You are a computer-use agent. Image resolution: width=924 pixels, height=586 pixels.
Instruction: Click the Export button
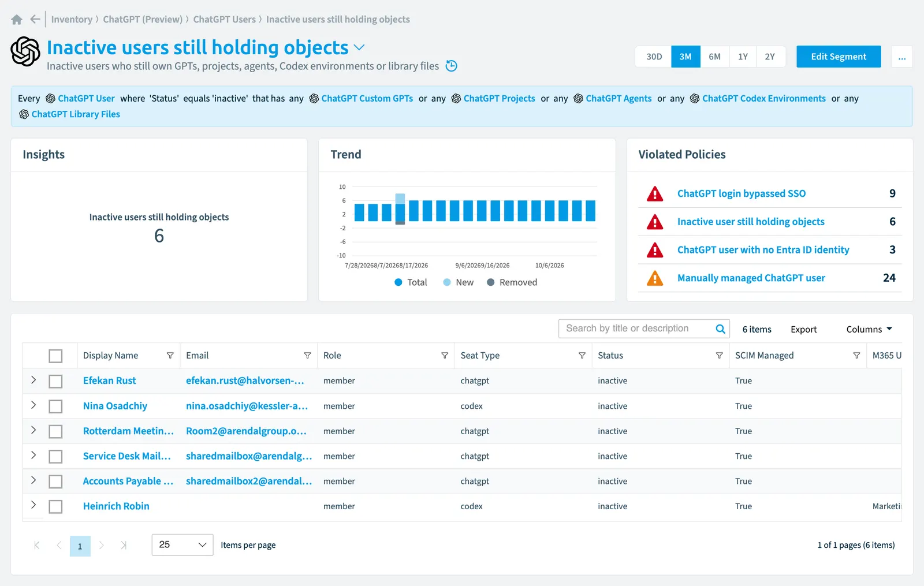click(804, 329)
